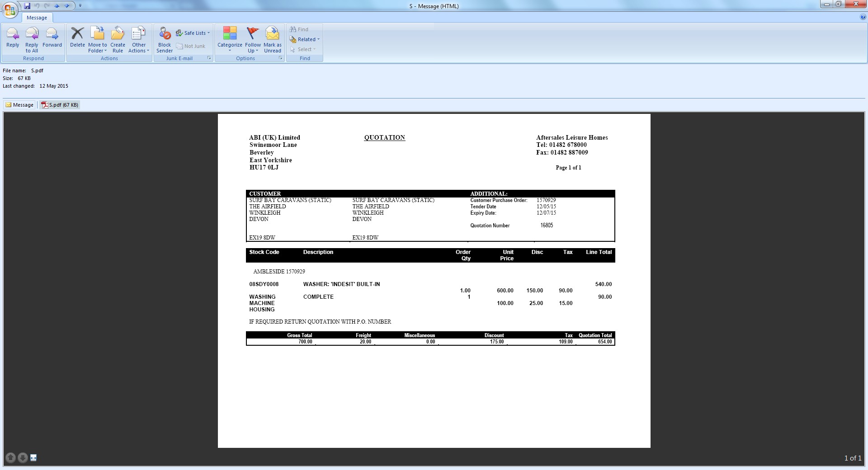Switch to the S.pdf attachment tab

(x=60, y=105)
